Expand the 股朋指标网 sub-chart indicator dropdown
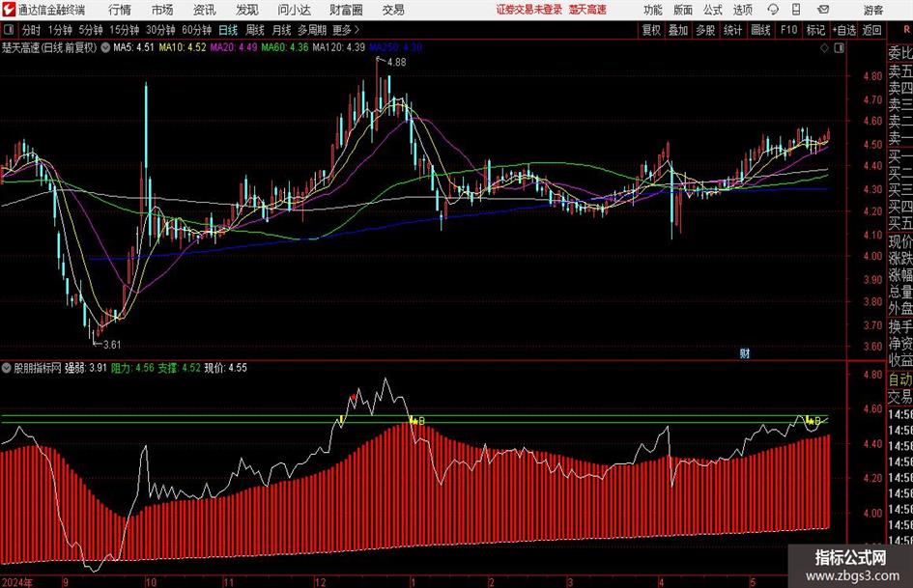 click(x=7, y=368)
